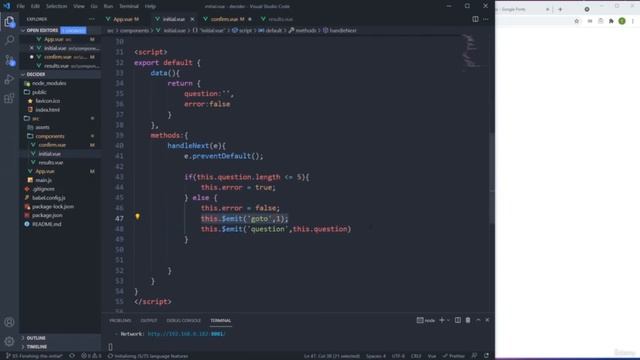The height and width of the screenshot is (360, 640).
Task: Open the editor More Actions ellipsis
Action: pyautogui.click(x=486, y=19)
